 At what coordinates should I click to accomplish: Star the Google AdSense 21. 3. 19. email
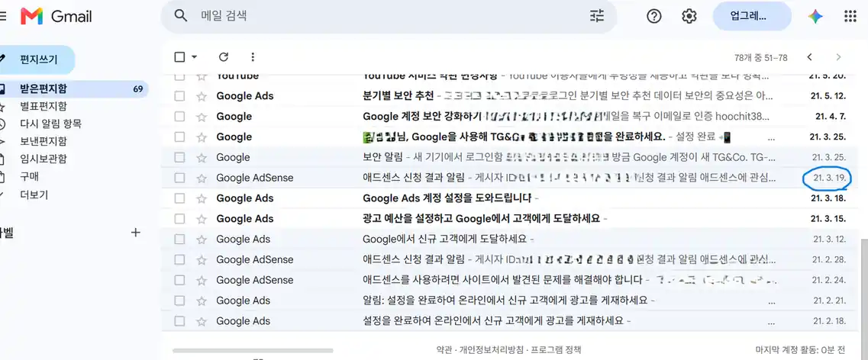[x=202, y=178]
